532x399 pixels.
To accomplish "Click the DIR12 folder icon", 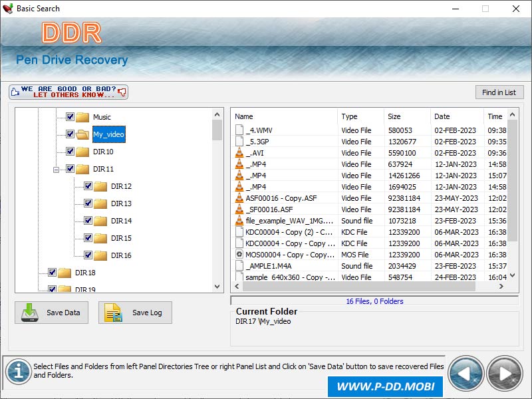I will [100, 186].
